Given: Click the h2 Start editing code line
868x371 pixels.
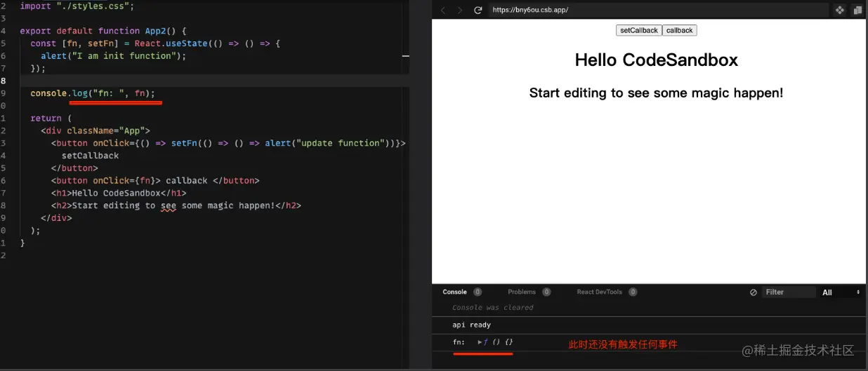Looking at the screenshot, I should 176,205.
